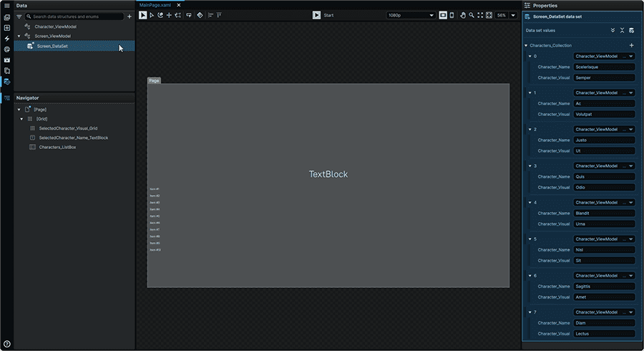Viewport: 644px width, 351px height.
Task: Collapse collection item 3
Action: point(530,166)
